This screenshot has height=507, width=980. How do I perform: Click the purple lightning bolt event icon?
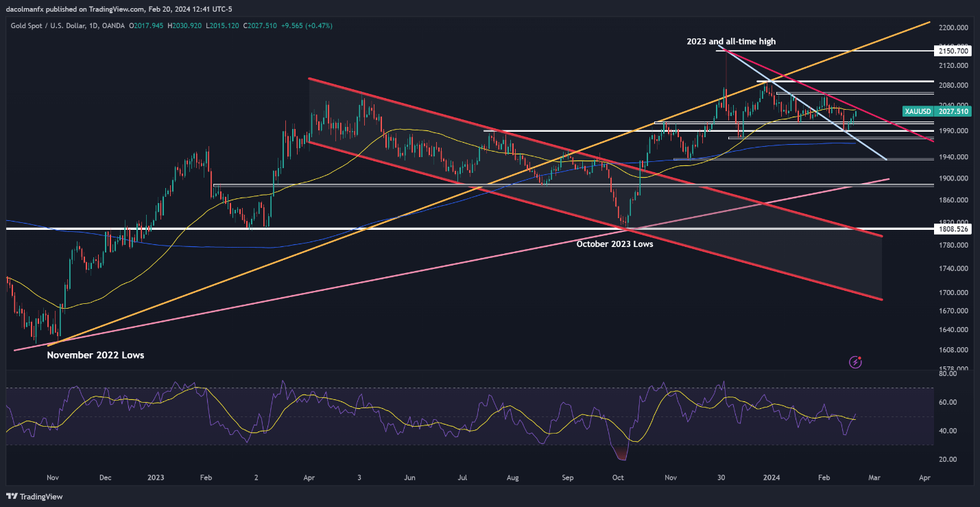tap(855, 362)
